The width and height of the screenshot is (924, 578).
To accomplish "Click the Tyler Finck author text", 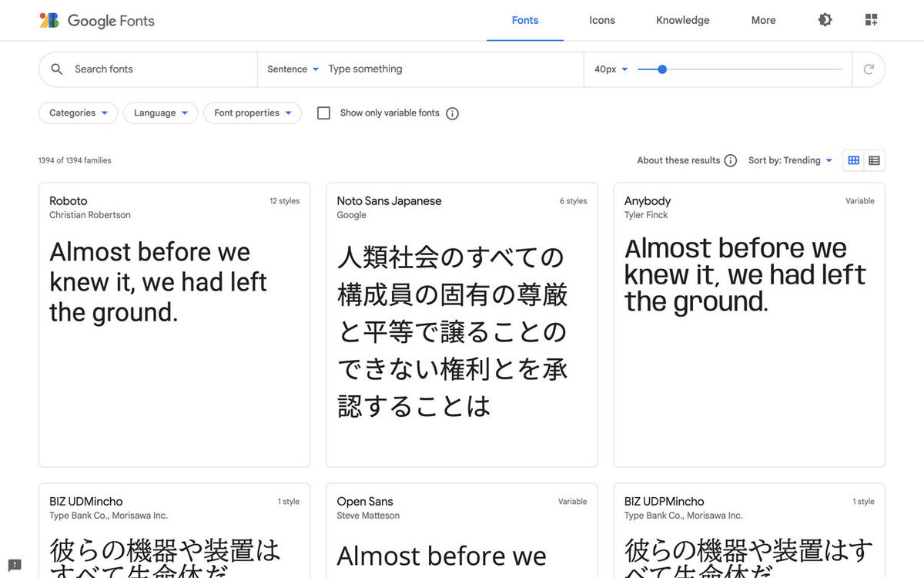I will (646, 215).
